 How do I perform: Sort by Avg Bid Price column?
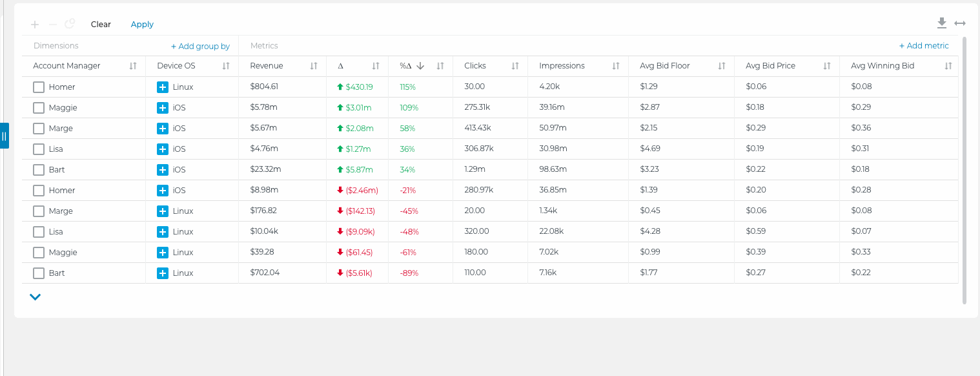[x=827, y=66]
